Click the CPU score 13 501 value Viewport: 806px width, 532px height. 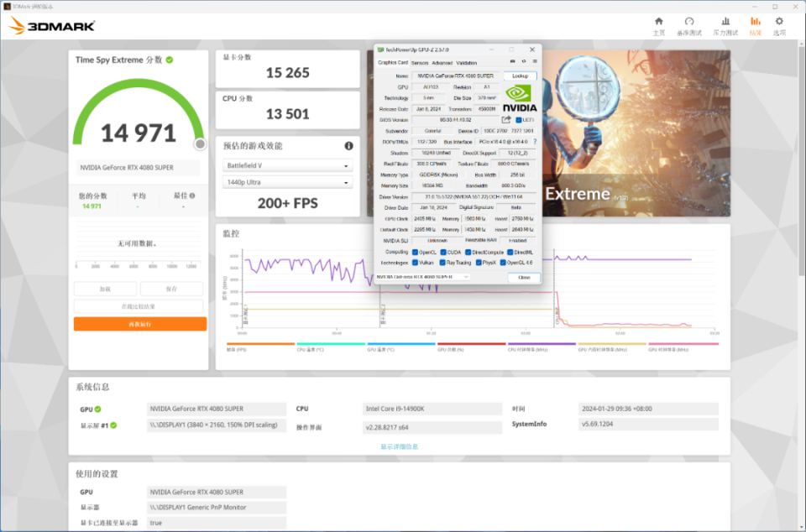coord(287,114)
